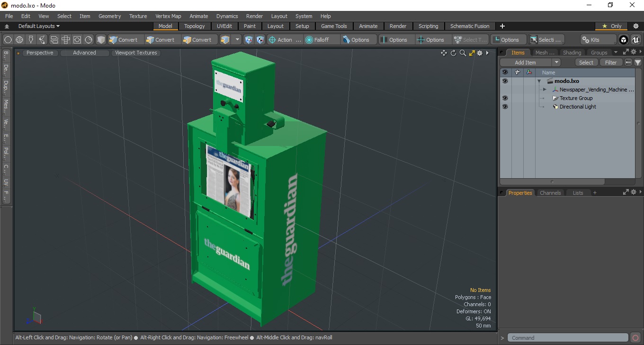Screen dimensions: 644x345
Task: Open the Advanced shading dropdown
Action: [84, 53]
